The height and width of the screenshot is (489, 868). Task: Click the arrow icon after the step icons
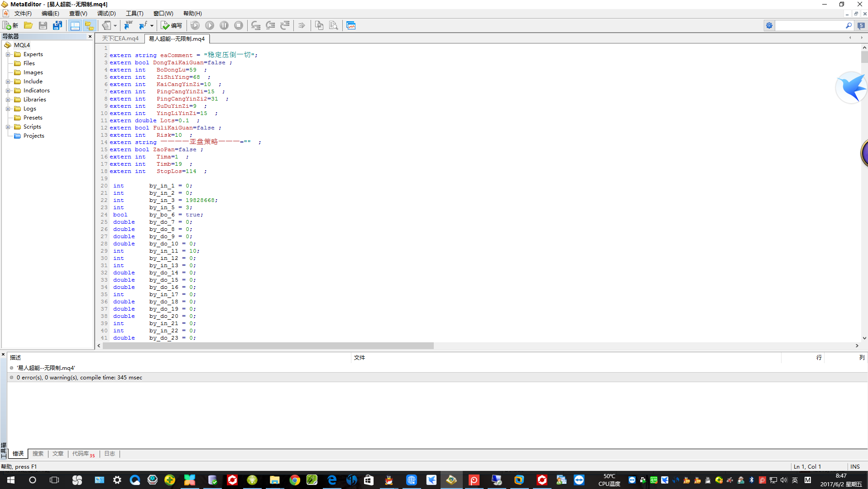(302, 25)
